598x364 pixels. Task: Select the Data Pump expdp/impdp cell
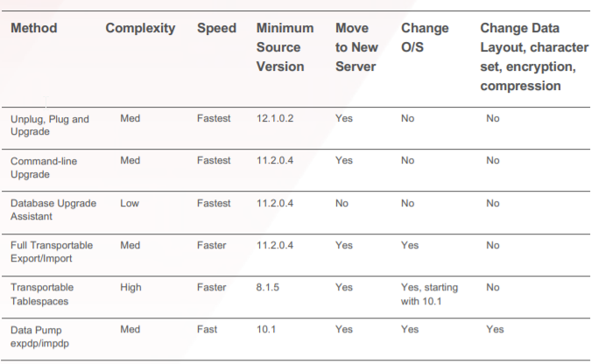click(41, 335)
